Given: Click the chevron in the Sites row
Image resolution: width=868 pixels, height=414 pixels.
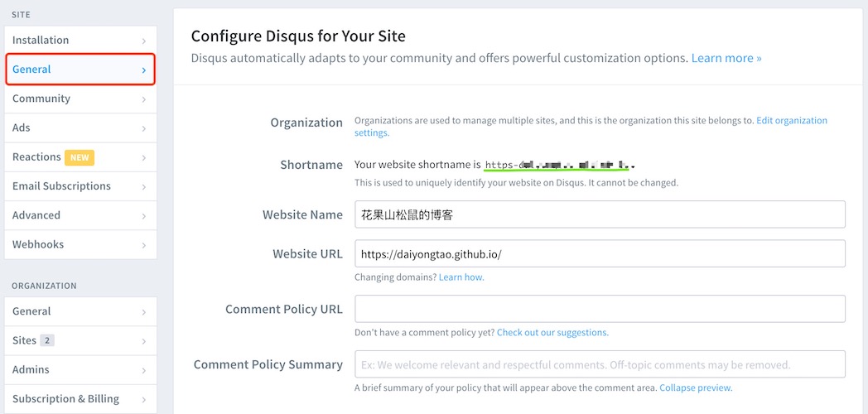Looking at the screenshot, I should [x=144, y=341].
